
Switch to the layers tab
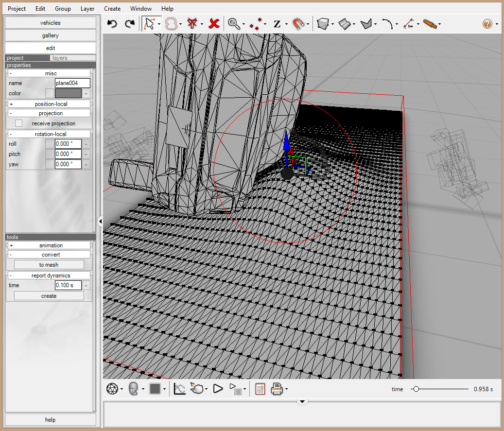(x=73, y=58)
